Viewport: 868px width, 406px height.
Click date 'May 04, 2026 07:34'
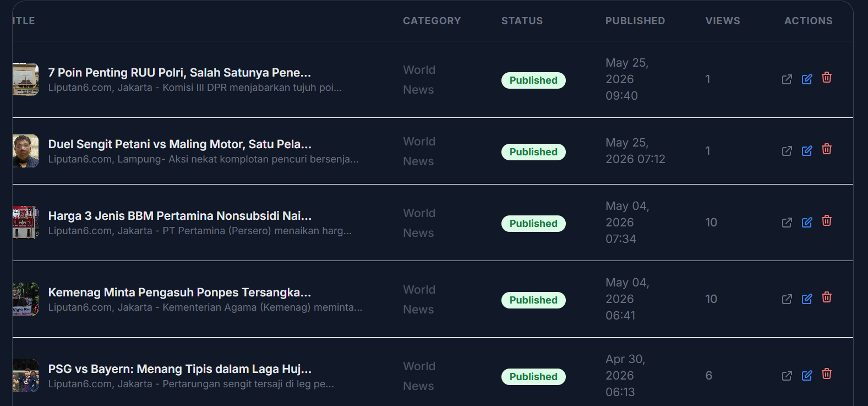point(627,223)
